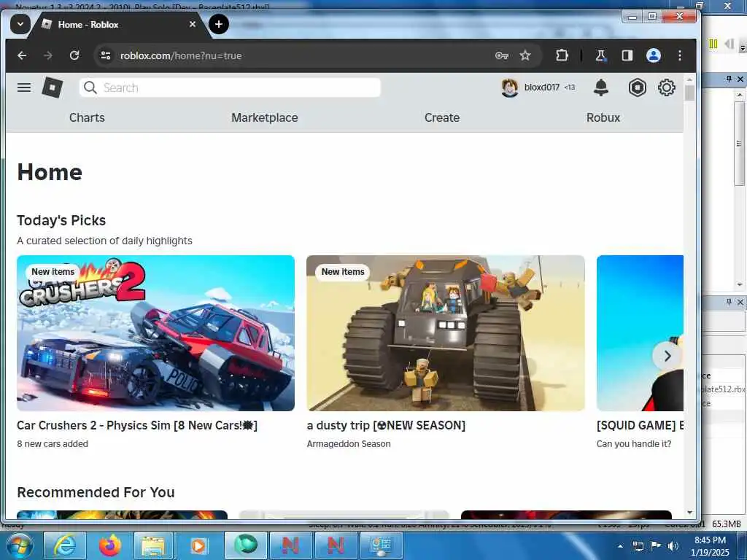The width and height of the screenshot is (747, 560).
Task: Open the Chrome profile avatar
Action: click(x=654, y=55)
